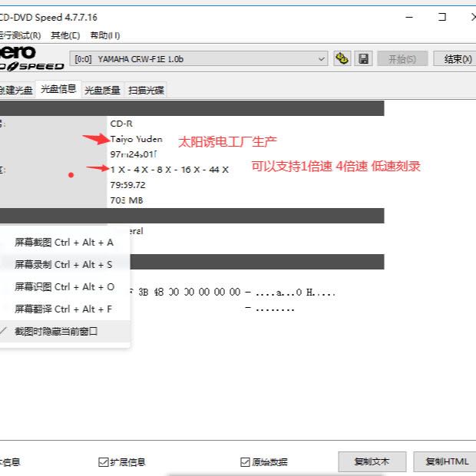
Task: Switch to the 创建光盘 tab
Action: (x=16, y=90)
